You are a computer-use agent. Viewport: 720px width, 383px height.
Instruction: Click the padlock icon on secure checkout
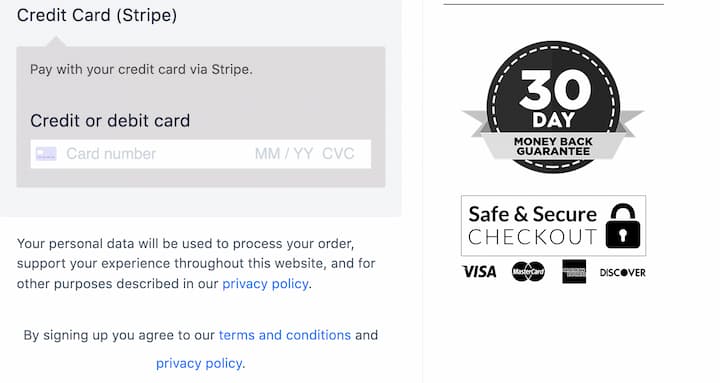point(623,225)
